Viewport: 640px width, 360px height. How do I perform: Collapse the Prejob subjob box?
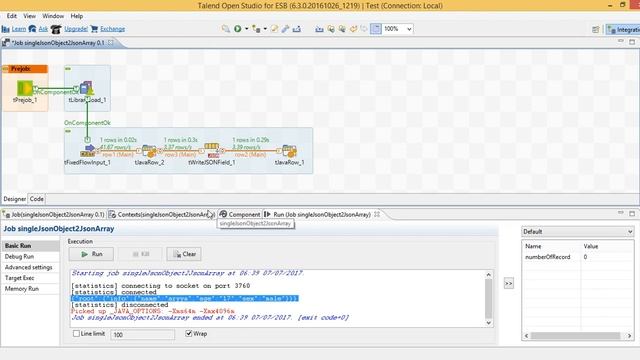(x=5, y=69)
